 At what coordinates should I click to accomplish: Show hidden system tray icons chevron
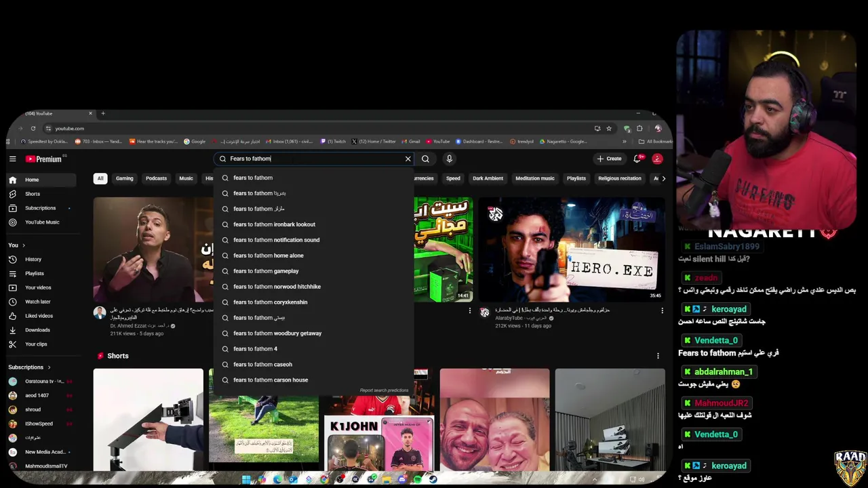click(x=595, y=479)
